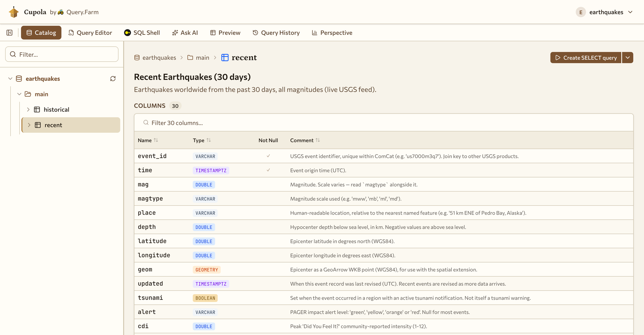The width and height of the screenshot is (644, 335).
Task: Expand the recent table node
Action: tap(29, 125)
